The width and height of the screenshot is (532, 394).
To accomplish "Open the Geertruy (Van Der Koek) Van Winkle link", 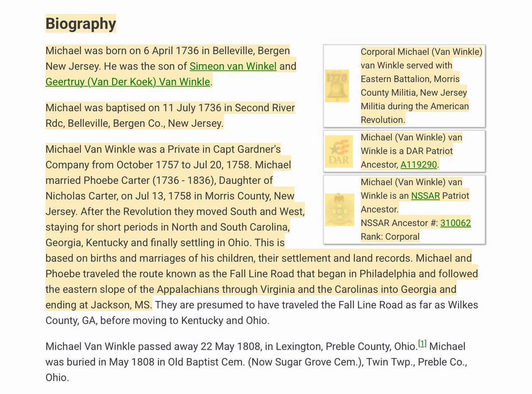I will (127, 82).
